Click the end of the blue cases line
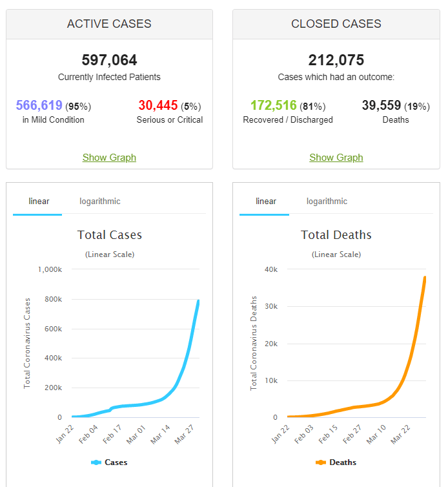This screenshot has width=448, height=487. click(x=198, y=301)
